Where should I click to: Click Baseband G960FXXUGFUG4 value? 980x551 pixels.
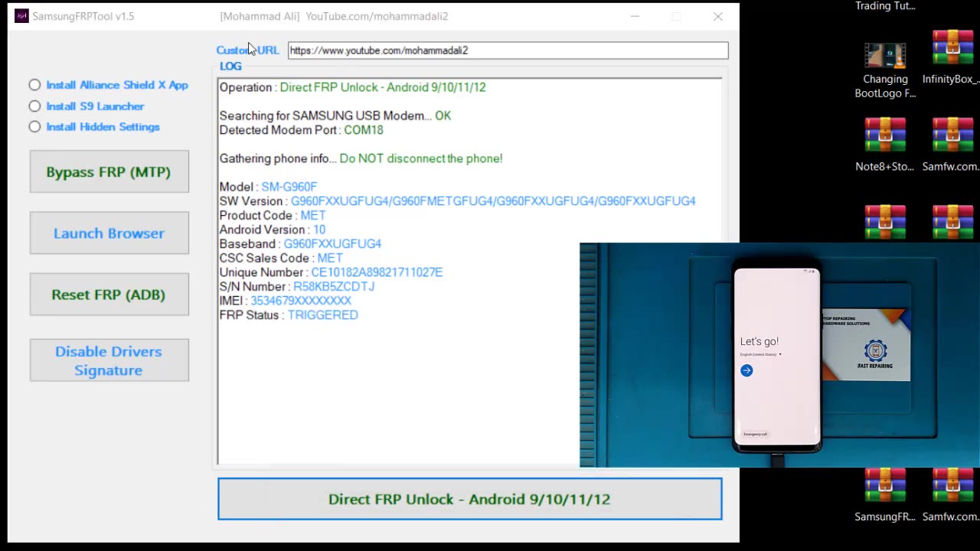pos(332,244)
